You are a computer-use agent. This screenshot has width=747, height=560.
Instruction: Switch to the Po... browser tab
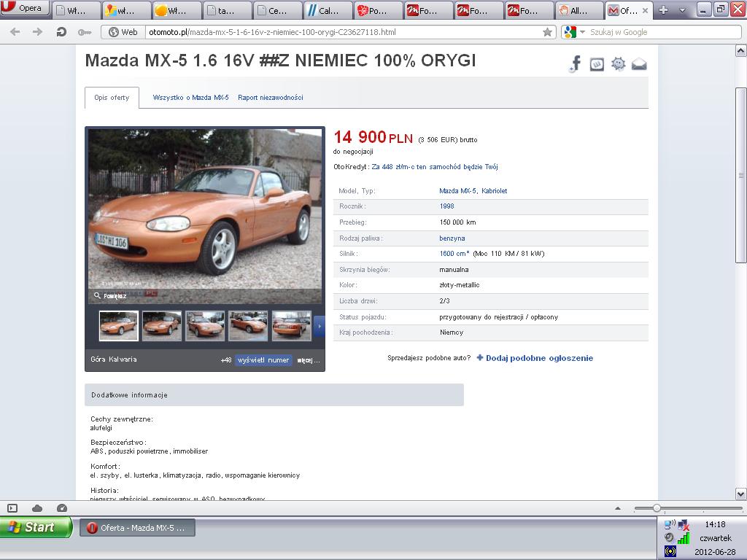point(379,10)
